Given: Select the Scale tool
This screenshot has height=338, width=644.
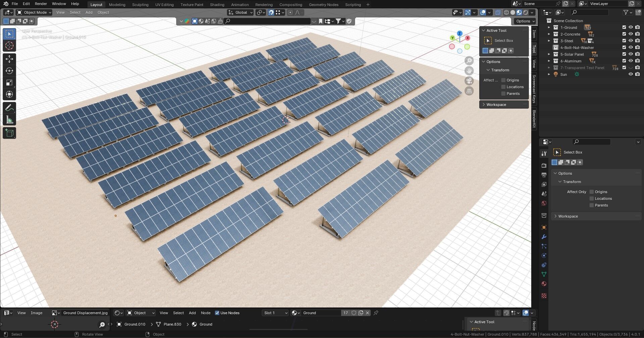Looking at the screenshot, I should [9, 82].
